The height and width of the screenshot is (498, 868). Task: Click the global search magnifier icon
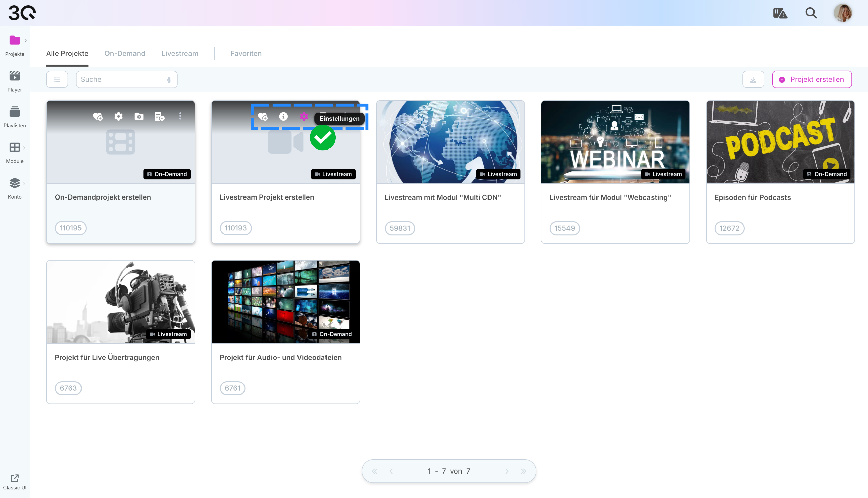coord(811,13)
